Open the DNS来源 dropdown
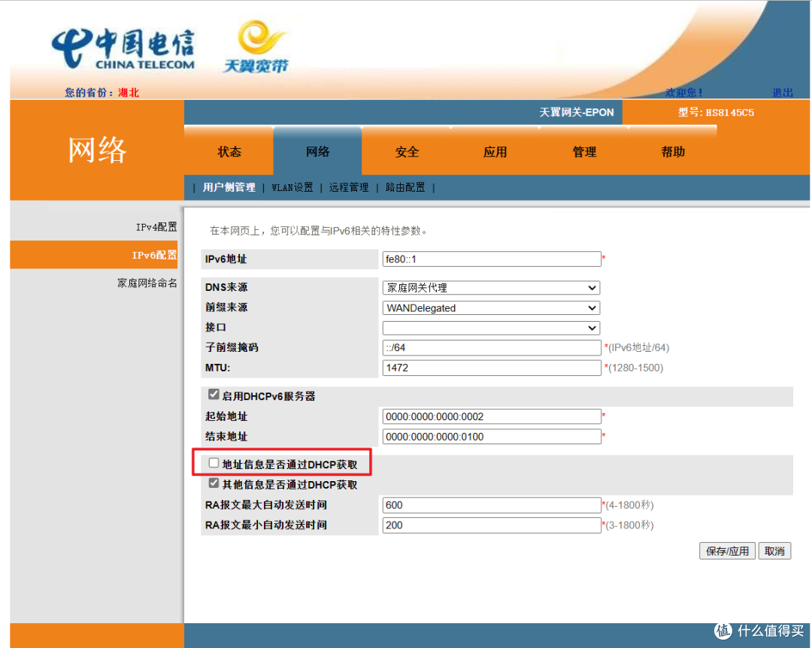The image size is (812, 648). (491, 287)
